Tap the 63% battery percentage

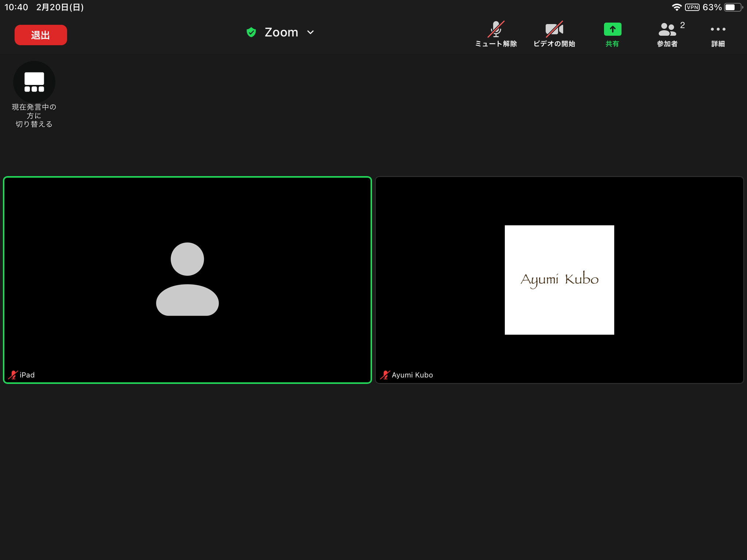[x=712, y=7]
